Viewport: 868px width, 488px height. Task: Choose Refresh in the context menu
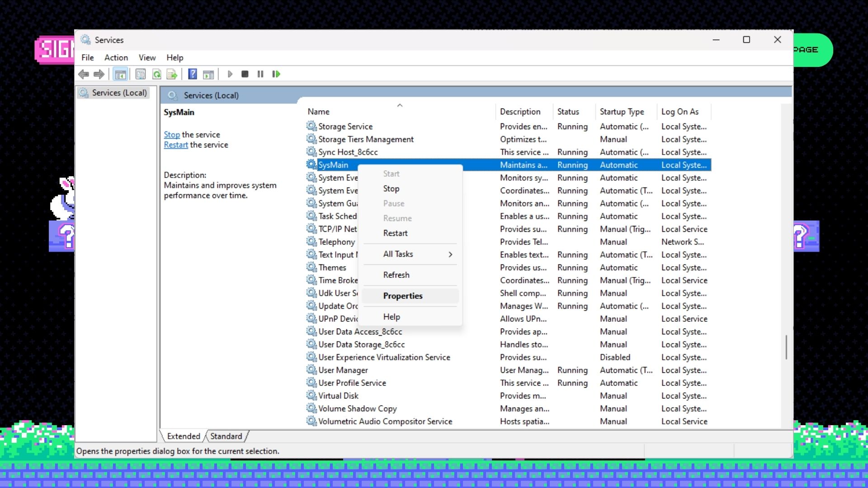pos(410,275)
